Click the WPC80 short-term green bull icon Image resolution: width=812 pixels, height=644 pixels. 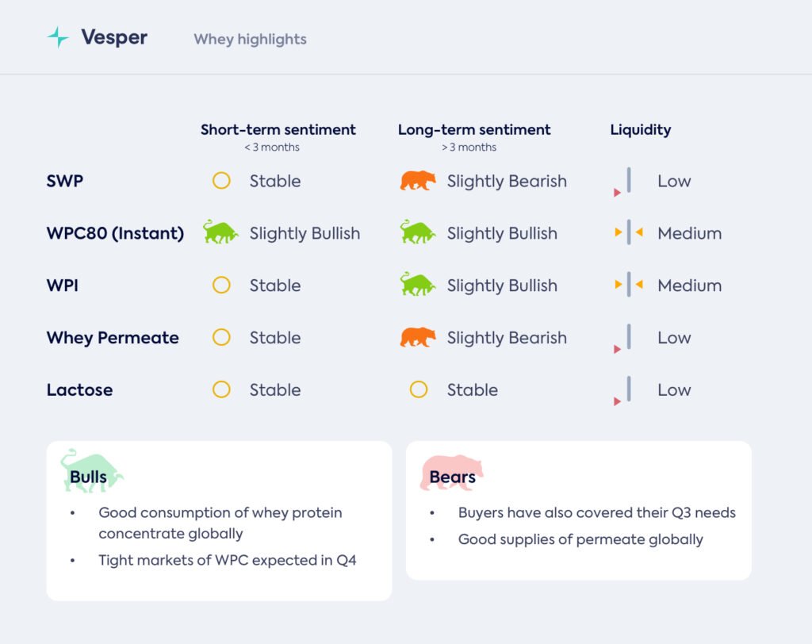click(x=220, y=232)
